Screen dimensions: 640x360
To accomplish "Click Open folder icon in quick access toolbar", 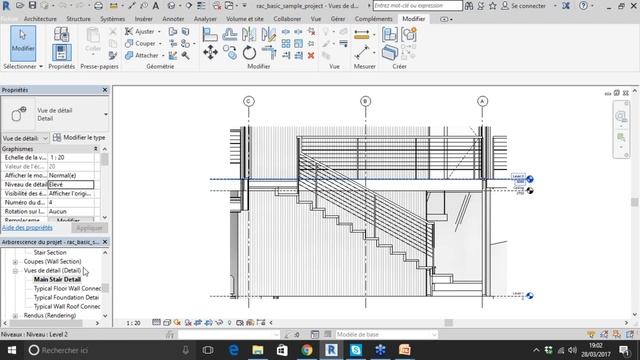I will coord(20,6).
